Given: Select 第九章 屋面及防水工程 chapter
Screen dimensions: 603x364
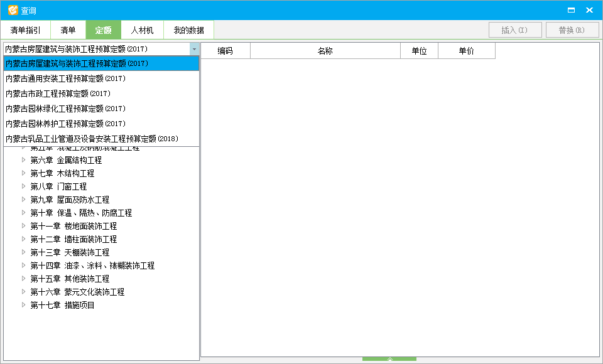Looking at the screenshot, I should [70, 200].
